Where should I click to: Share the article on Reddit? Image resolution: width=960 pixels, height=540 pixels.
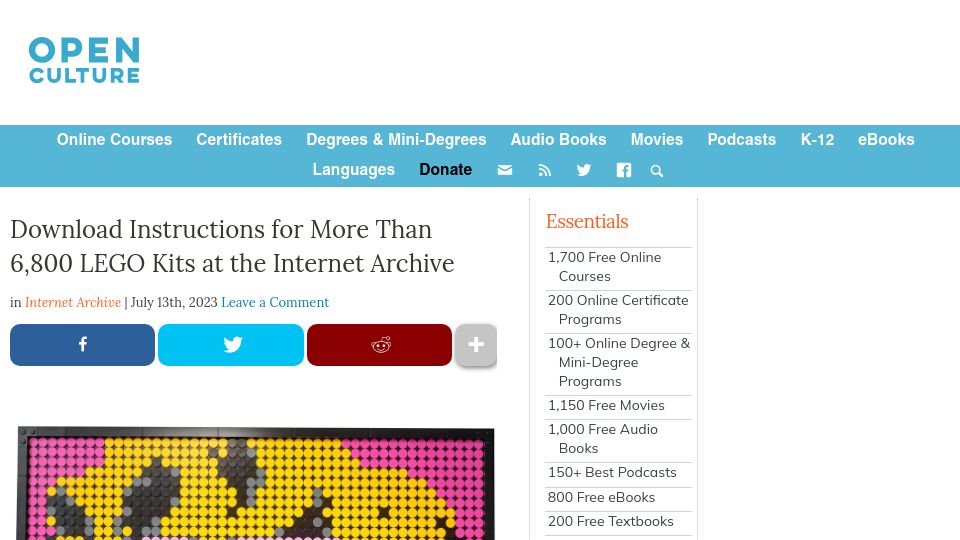click(380, 345)
